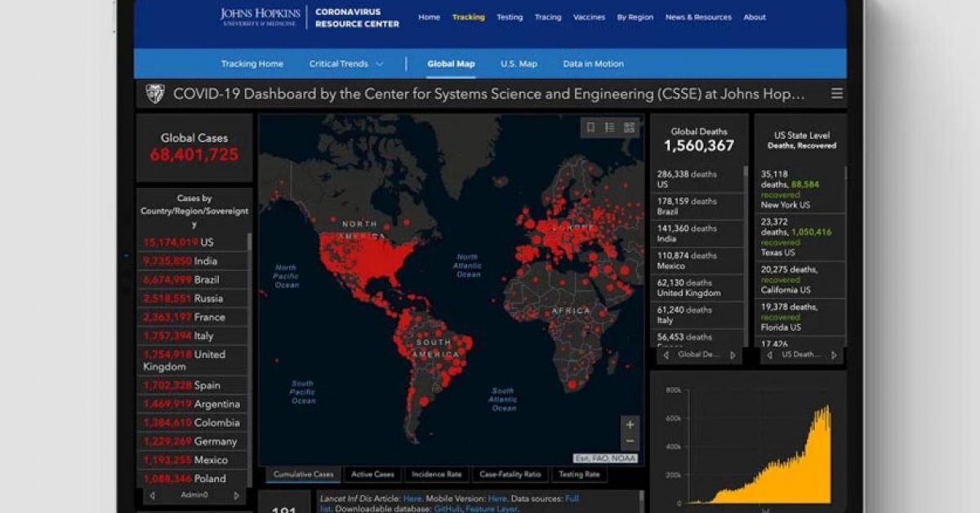Click the bookmark icon on the map
The width and height of the screenshot is (980, 513).
[590, 127]
